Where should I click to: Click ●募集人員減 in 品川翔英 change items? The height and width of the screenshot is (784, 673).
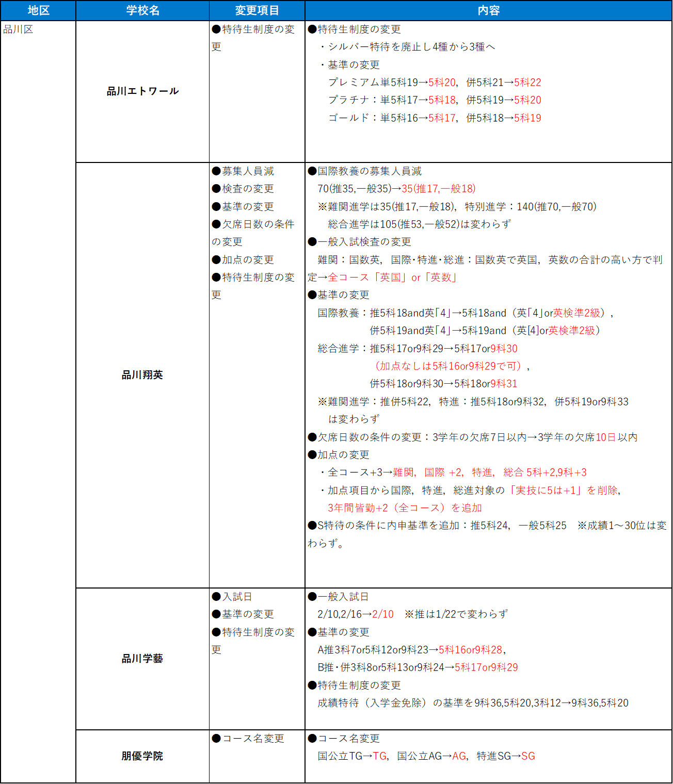coord(243,171)
